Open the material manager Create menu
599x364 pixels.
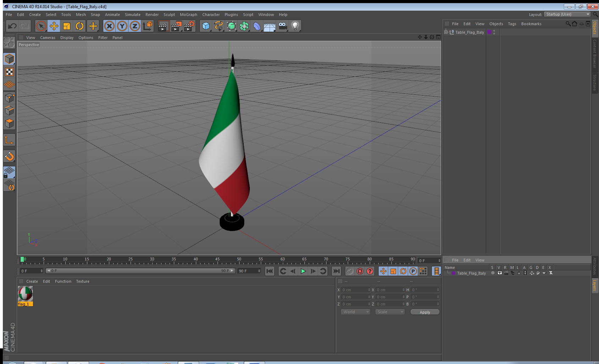(32, 281)
